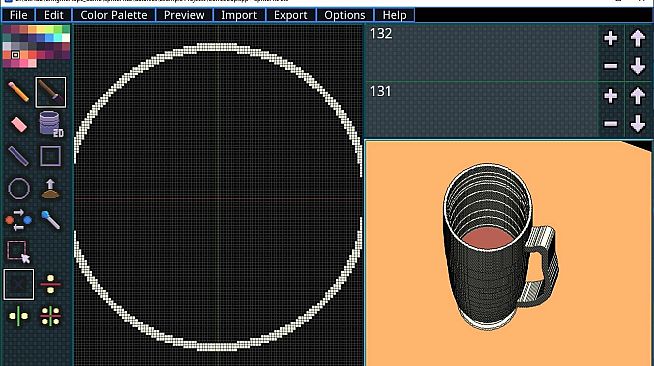This screenshot has height=366, width=654.
Task: Pick the white palette swatch
Action: [66, 38]
